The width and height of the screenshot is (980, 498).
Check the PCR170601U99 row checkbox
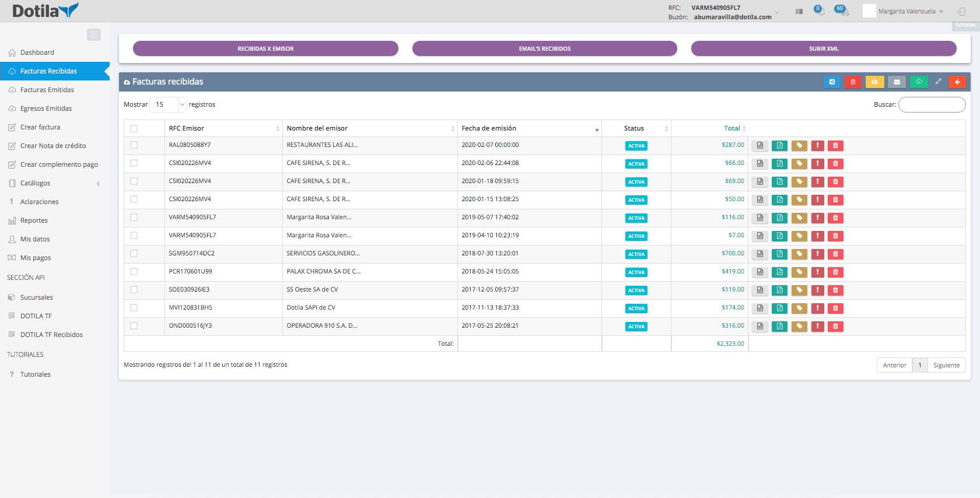tap(134, 272)
